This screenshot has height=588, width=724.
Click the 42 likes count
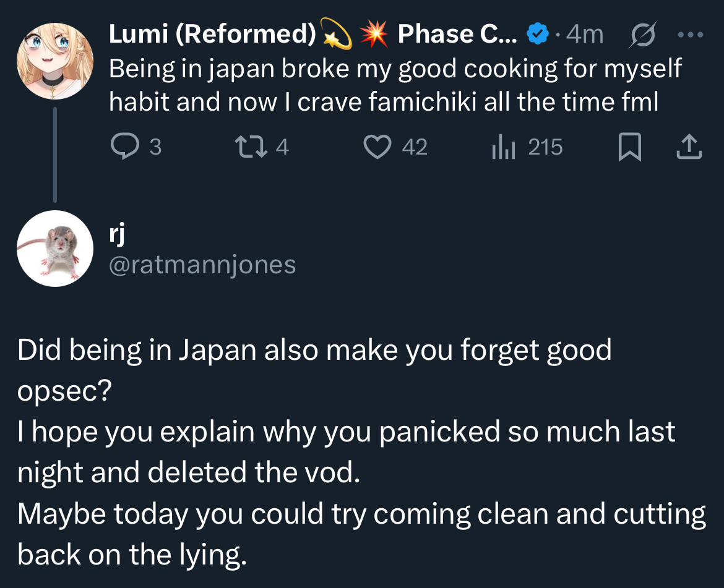point(415,147)
